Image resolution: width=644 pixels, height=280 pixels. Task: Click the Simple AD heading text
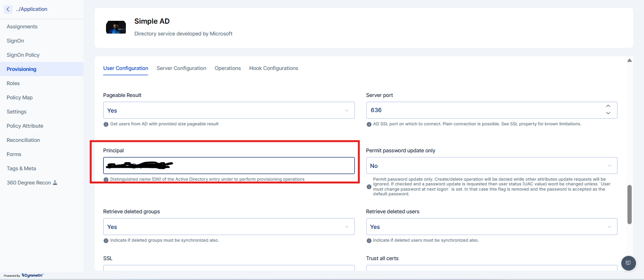pos(152,21)
